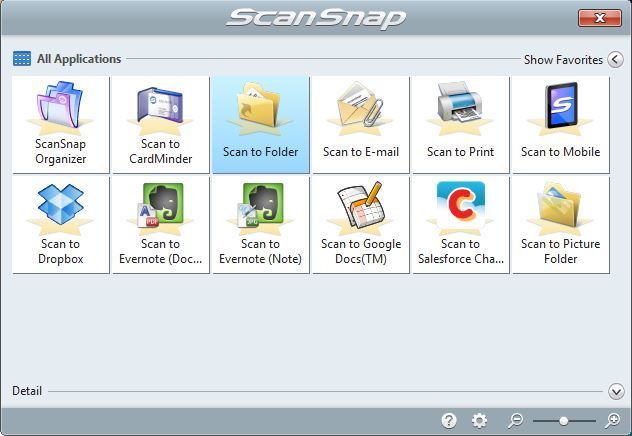Screen dimensions: 632x436
Task: Open Scan to Picture Folder
Action: tap(560, 225)
